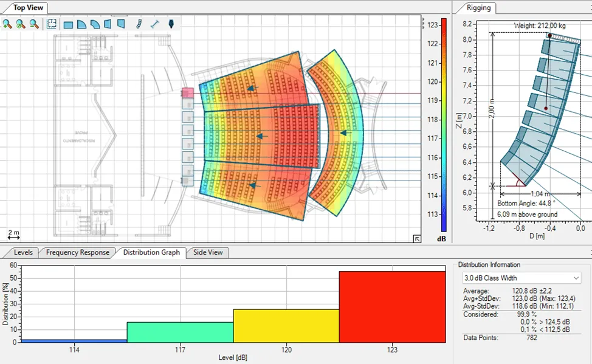Open the 3,0 dB Class Width dropdown
Image resolution: width=592 pixels, height=364 pixels.
(521, 278)
